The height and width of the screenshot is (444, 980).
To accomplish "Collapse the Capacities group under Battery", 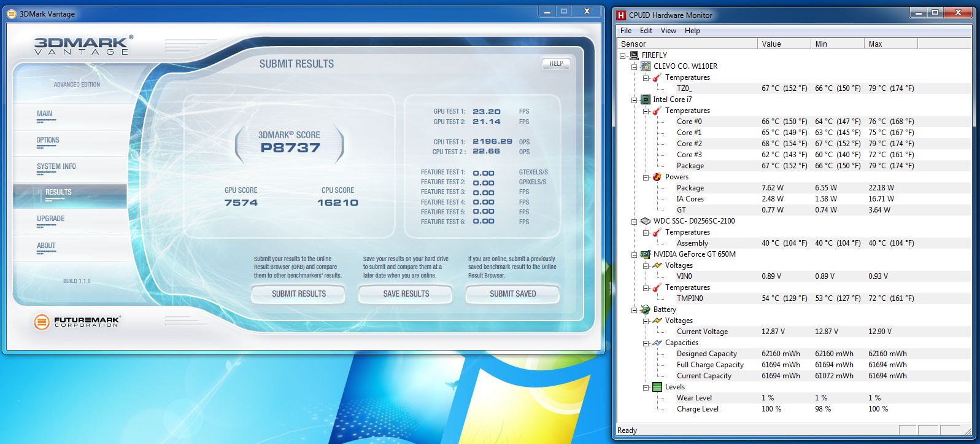I will (646, 343).
